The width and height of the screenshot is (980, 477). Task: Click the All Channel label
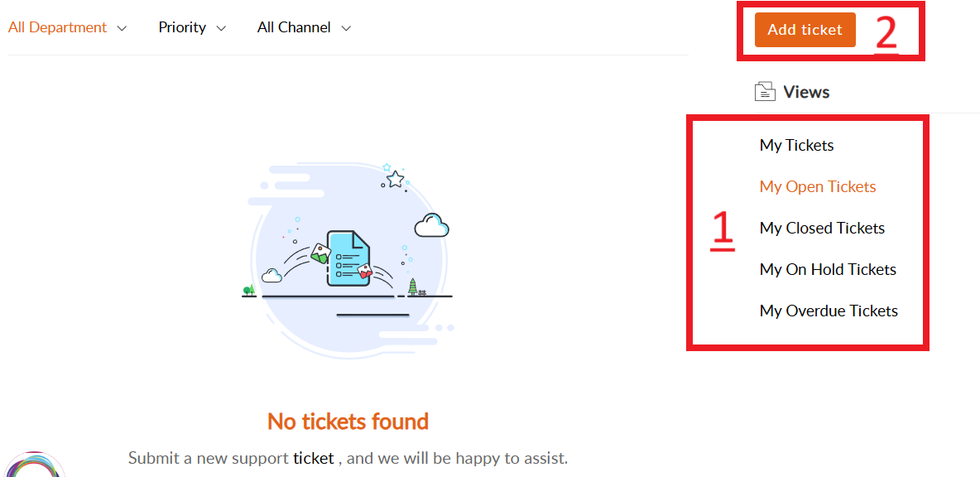tap(294, 27)
